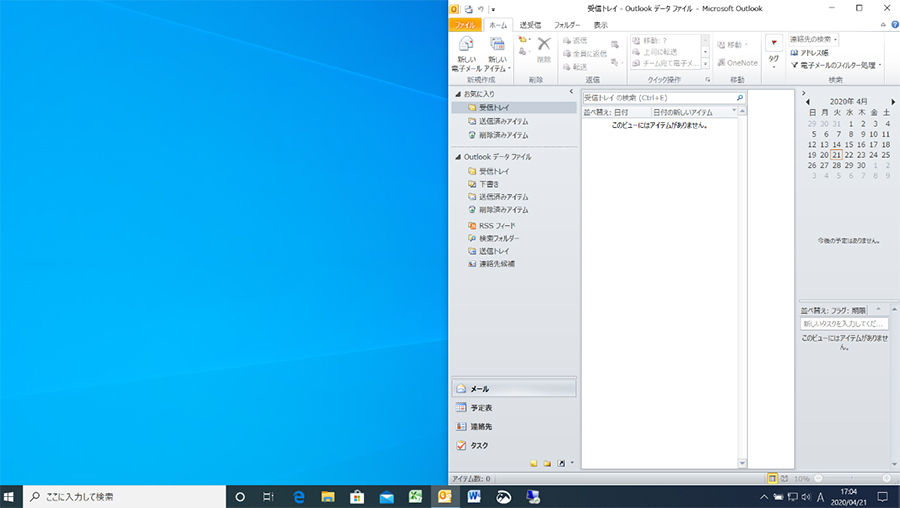Click the Folder List icon below navigation buttons

coord(548,463)
